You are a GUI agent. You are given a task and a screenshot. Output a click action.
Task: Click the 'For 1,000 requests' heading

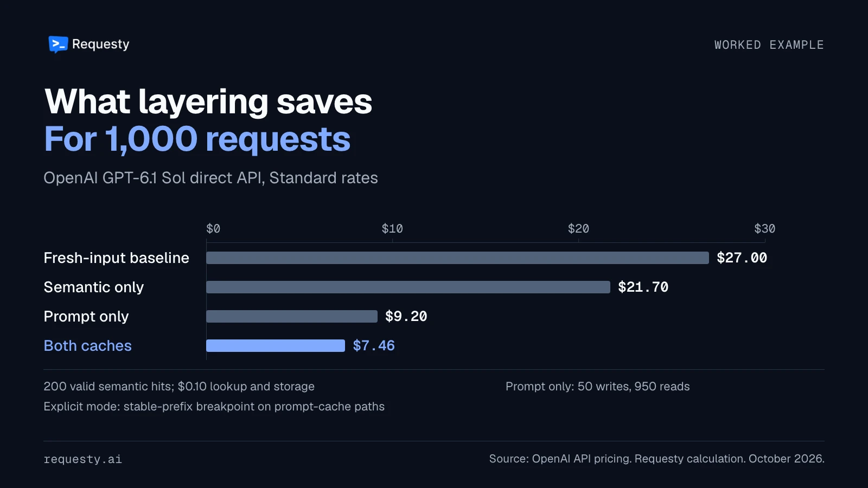(197, 139)
